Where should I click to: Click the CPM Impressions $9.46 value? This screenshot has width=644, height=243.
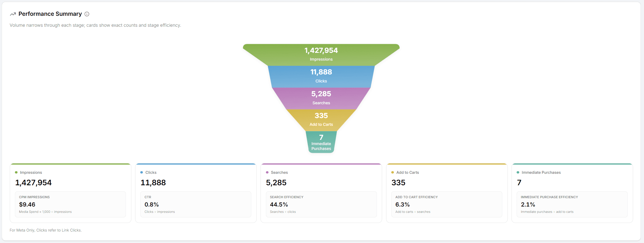pos(27,205)
